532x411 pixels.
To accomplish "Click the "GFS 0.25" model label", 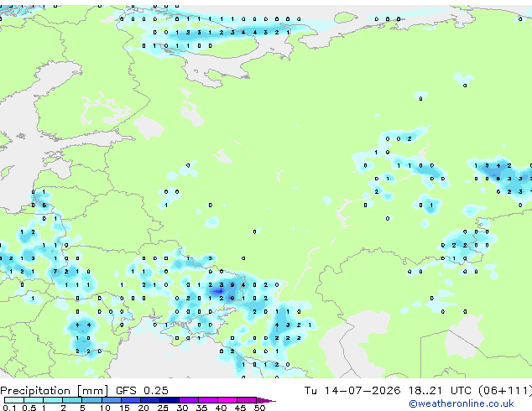I will coord(142,390).
